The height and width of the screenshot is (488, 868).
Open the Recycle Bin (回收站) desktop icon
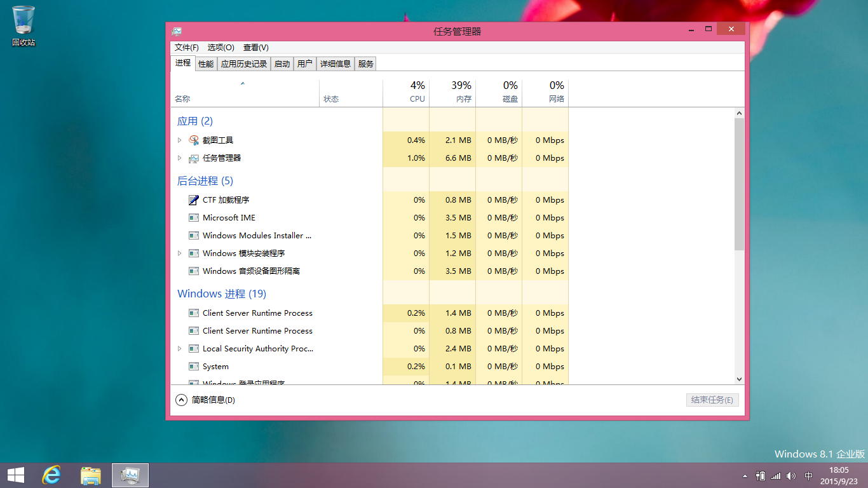[24, 26]
